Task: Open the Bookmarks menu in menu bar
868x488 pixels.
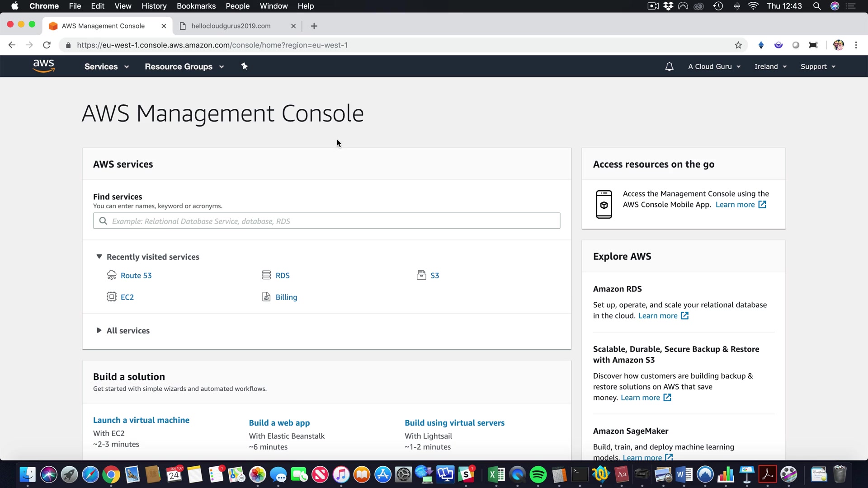Action: pyautogui.click(x=196, y=6)
